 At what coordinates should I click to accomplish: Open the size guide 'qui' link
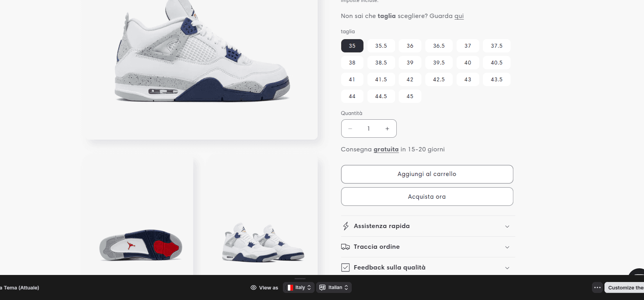[459, 16]
